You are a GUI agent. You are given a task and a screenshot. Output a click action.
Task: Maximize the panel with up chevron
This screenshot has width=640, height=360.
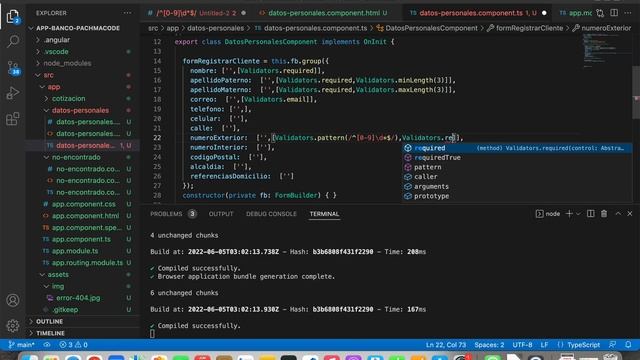(618, 214)
